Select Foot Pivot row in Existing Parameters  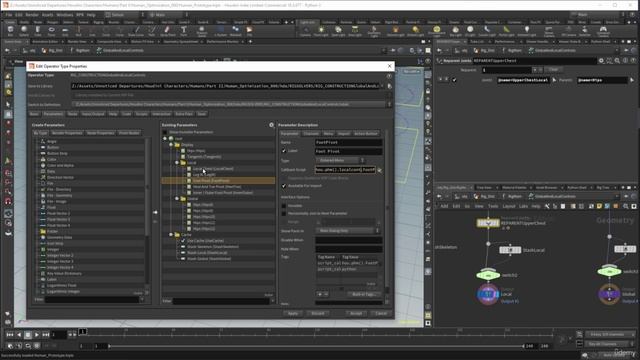[x=218, y=180]
